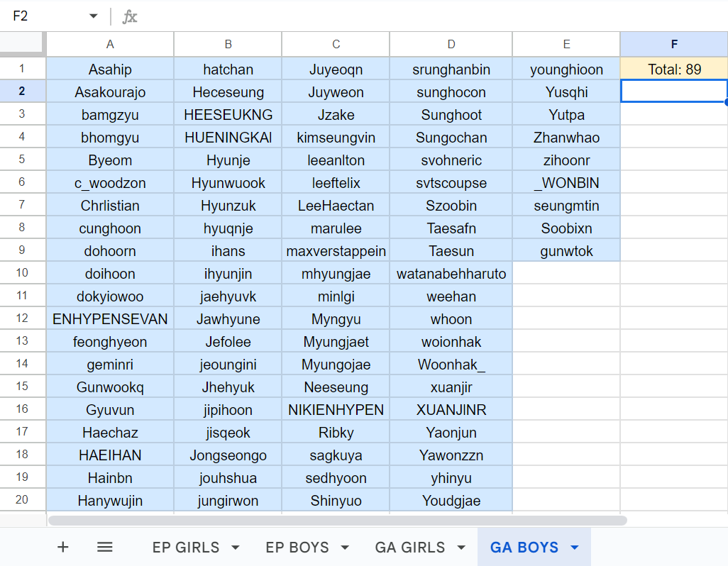Select the cell containing hatchan

click(228, 69)
